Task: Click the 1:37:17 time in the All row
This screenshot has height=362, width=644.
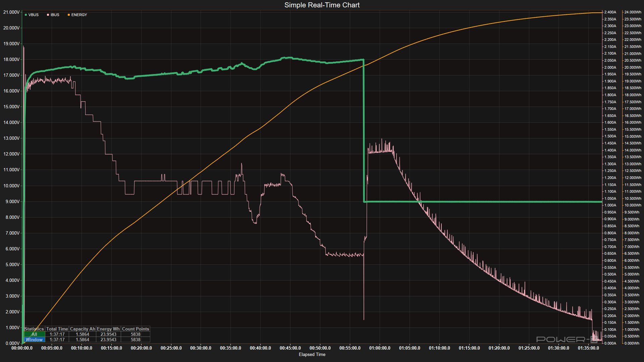Action: 57,335
